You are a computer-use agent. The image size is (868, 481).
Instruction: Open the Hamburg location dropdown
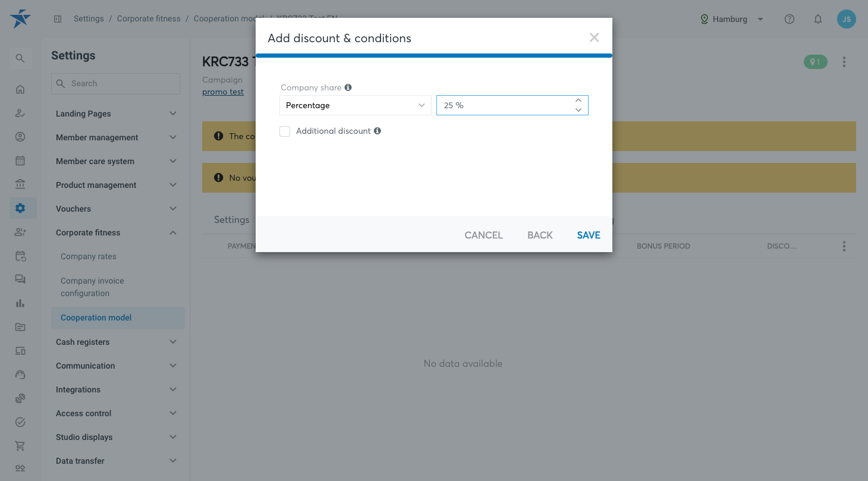tap(732, 19)
